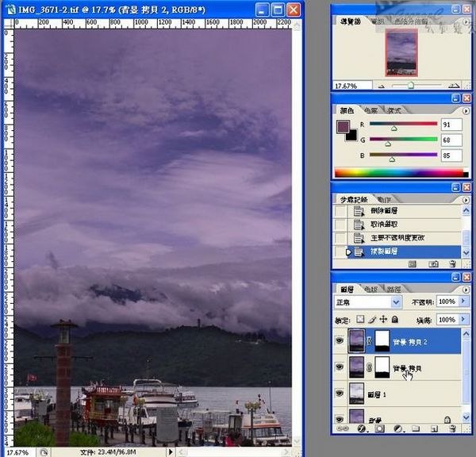The image size is (476, 457).
Task: Open the opacity slider arrow in Layers
Action: (463, 301)
